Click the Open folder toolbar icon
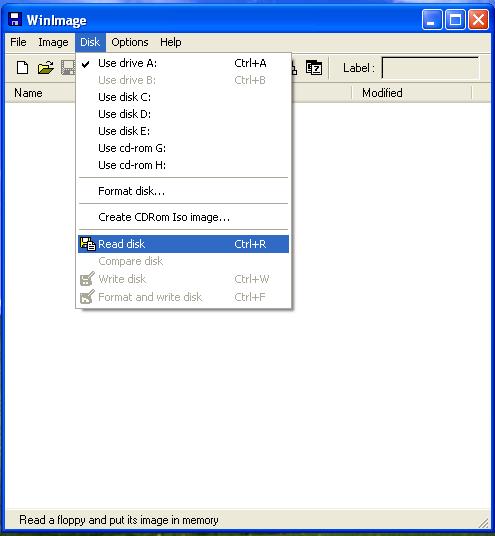The height and width of the screenshot is (536, 495). coord(45,67)
